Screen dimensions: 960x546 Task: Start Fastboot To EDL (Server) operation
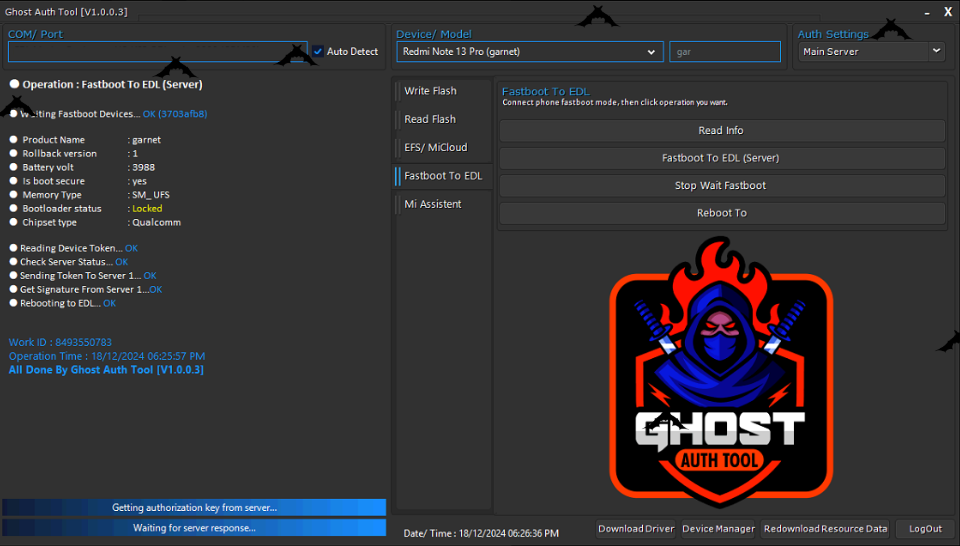(x=722, y=158)
